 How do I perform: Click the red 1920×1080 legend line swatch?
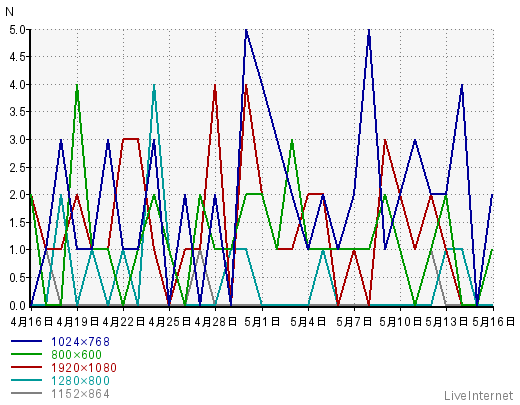tap(26, 367)
